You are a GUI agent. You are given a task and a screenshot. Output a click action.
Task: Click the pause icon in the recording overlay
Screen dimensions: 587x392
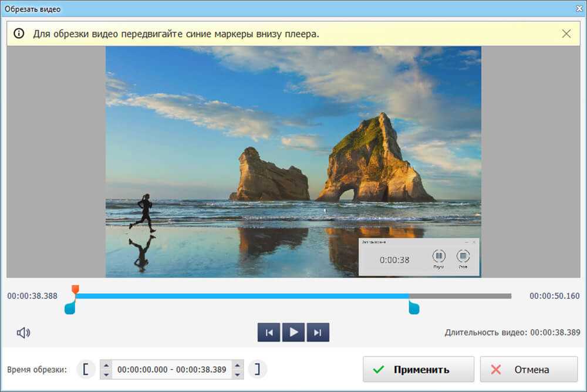(x=439, y=256)
